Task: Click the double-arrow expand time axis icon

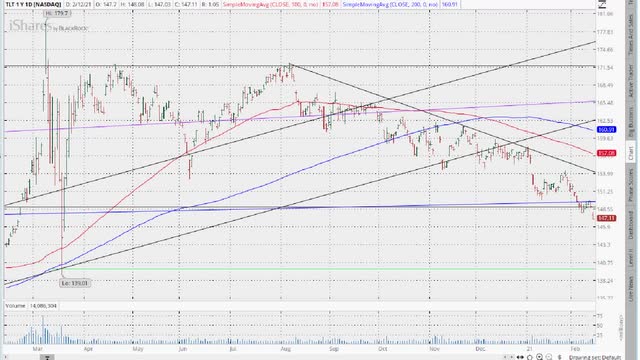Action: tap(520, 357)
